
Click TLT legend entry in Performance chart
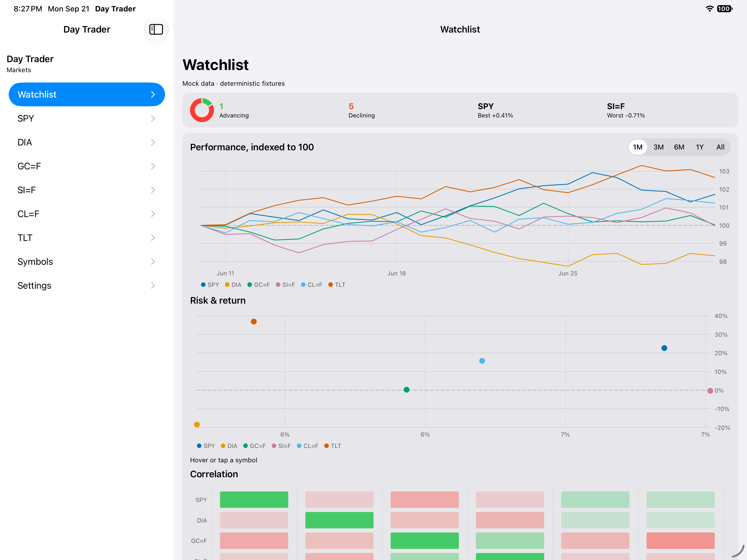coord(337,285)
